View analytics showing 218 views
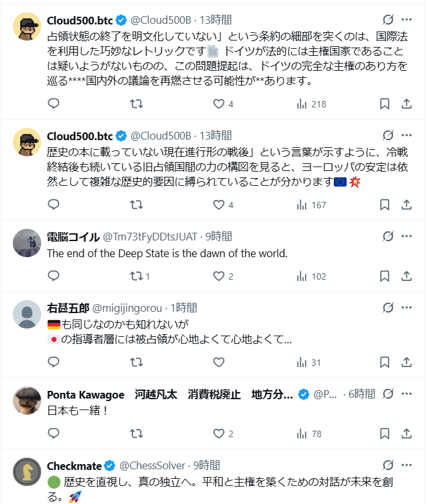Image resolution: width=427 pixels, height=504 pixels. [311, 104]
